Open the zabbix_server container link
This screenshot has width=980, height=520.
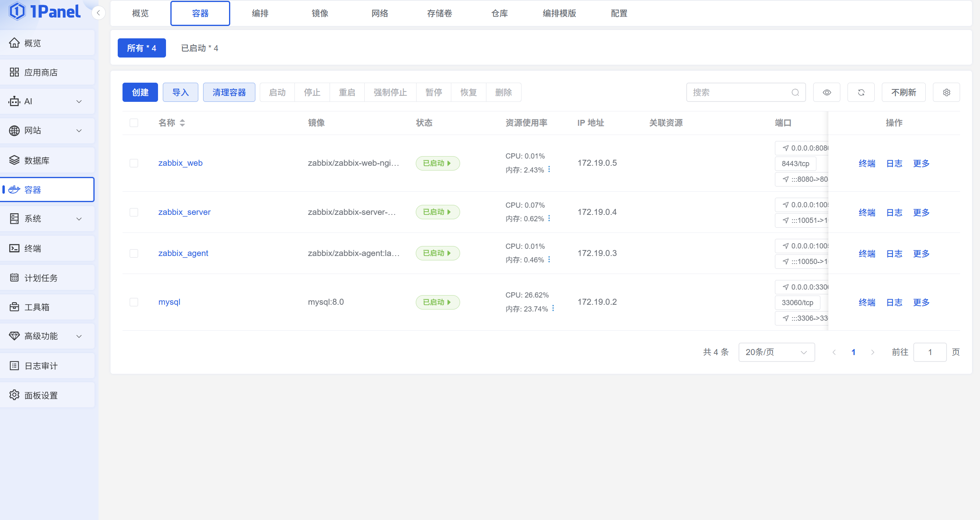coord(184,212)
